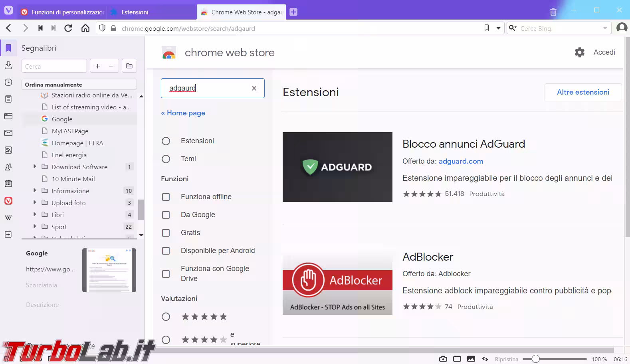Image resolution: width=630 pixels, height=364 pixels.
Task: Open the Mail panel in sidebar
Action: point(8,133)
